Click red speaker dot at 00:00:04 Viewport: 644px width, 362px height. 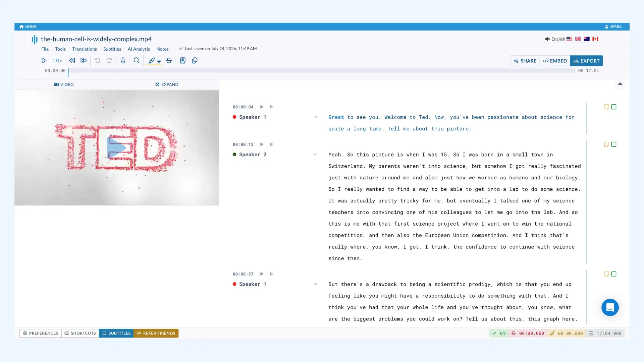coord(234,117)
